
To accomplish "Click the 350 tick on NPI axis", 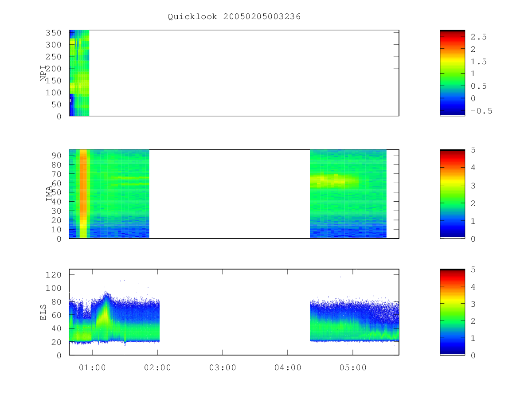I will tap(55, 33).
